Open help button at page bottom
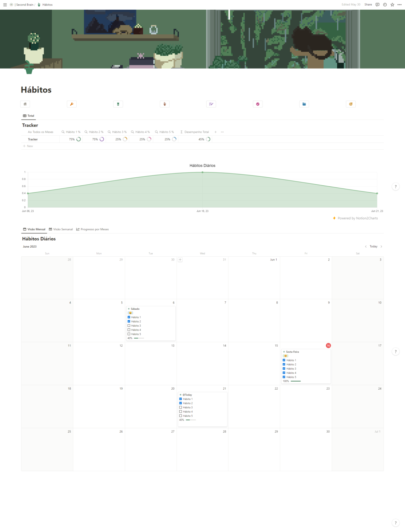This screenshot has width=405, height=532. pos(396,523)
